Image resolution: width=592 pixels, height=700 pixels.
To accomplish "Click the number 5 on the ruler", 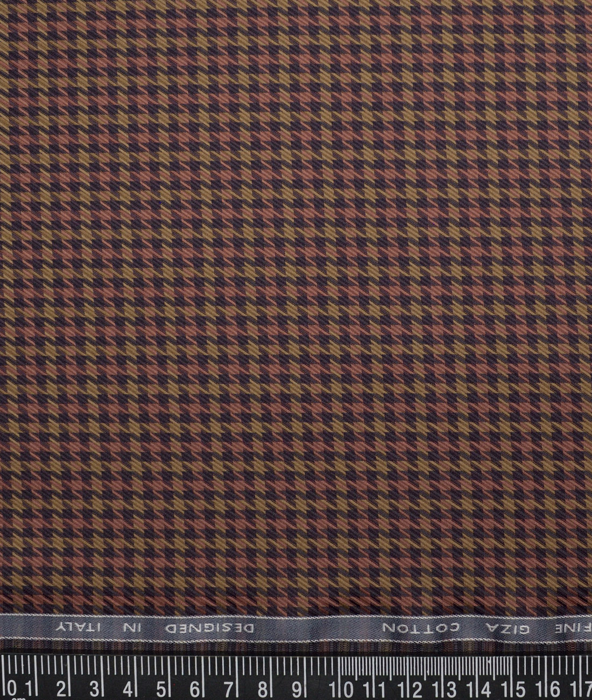I will pyautogui.click(x=161, y=688).
